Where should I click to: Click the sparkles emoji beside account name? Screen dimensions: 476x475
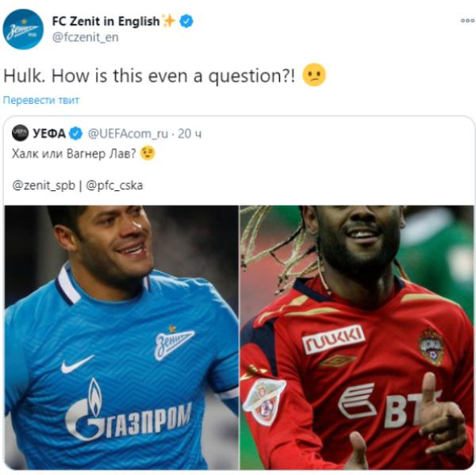click(169, 21)
